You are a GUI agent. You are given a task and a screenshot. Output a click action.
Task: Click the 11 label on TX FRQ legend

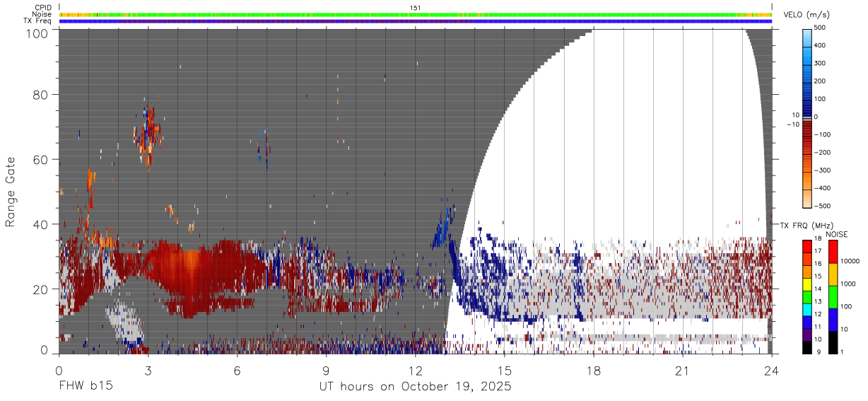(x=817, y=327)
